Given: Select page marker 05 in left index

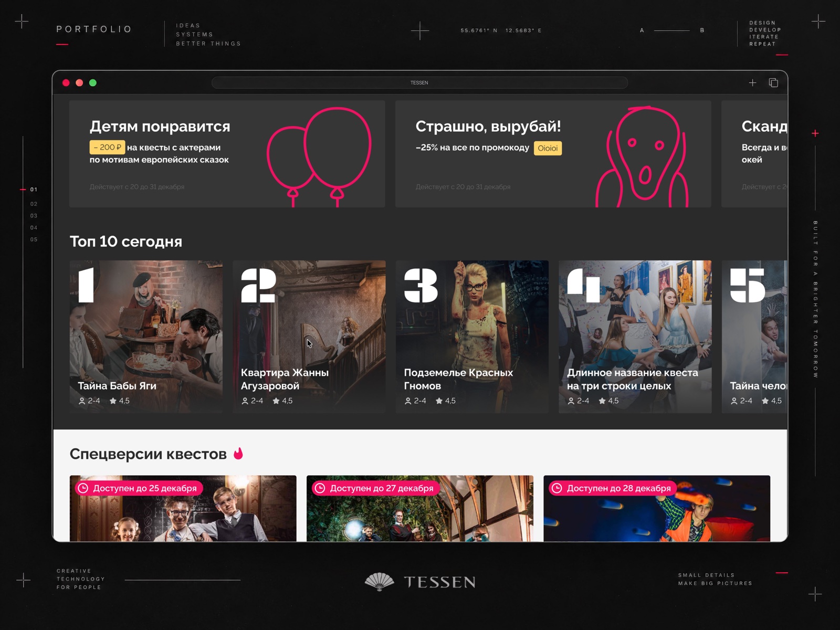Looking at the screenshot, I should [34, 239].
